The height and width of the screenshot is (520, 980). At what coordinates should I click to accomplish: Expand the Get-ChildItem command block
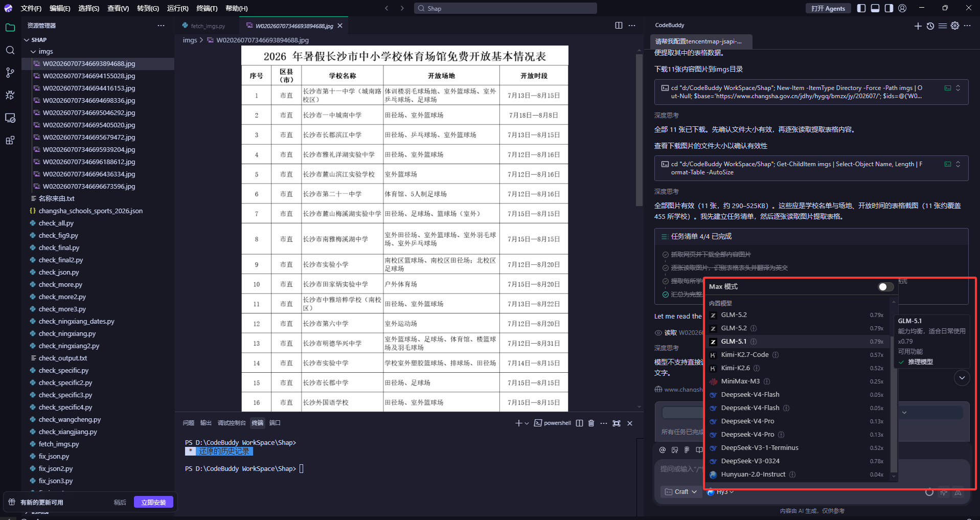(958, 164)
